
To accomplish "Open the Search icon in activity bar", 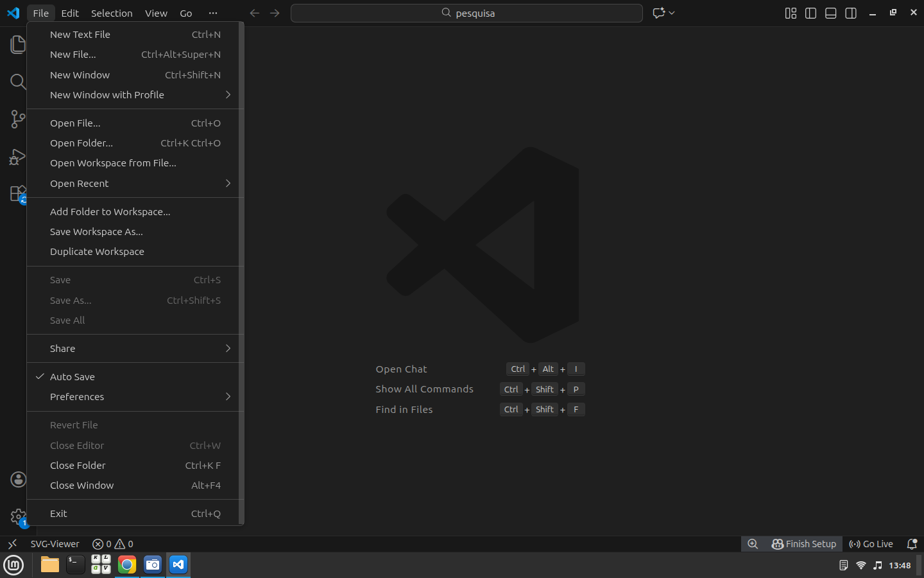I will (x=18, y=82).
